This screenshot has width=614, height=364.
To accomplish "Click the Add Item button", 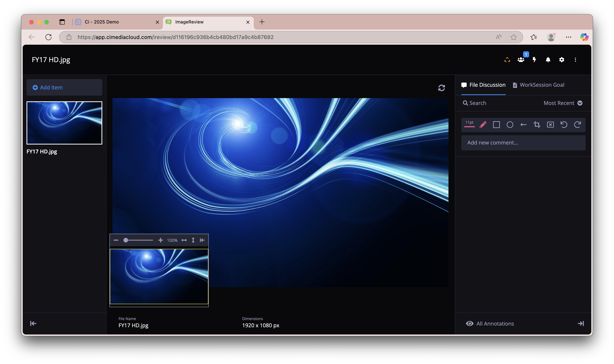I will pyautogui.click(x=64, y=87).
